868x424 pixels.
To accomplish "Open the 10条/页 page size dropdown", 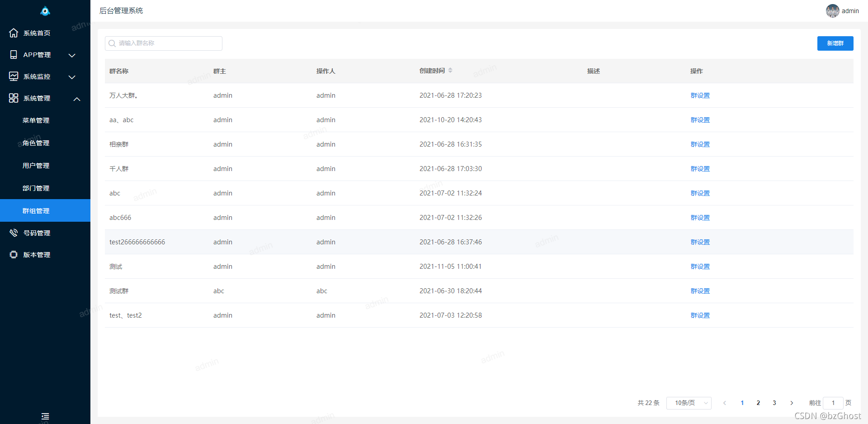I will pos(689,403).
